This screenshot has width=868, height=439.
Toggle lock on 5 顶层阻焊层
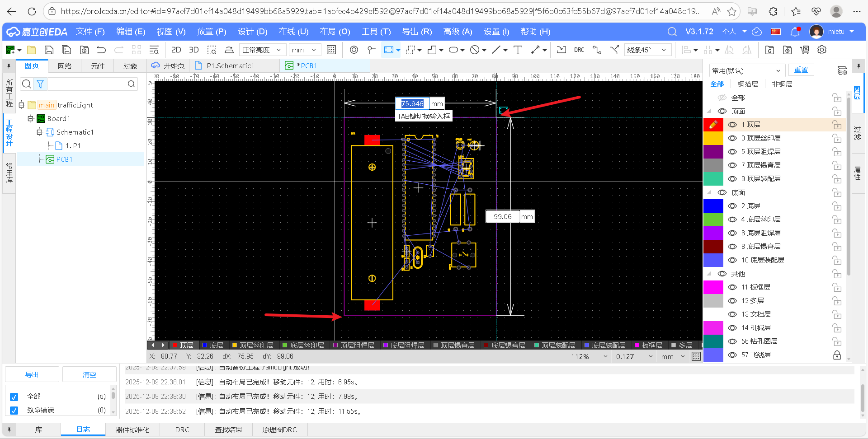(837, 152)
